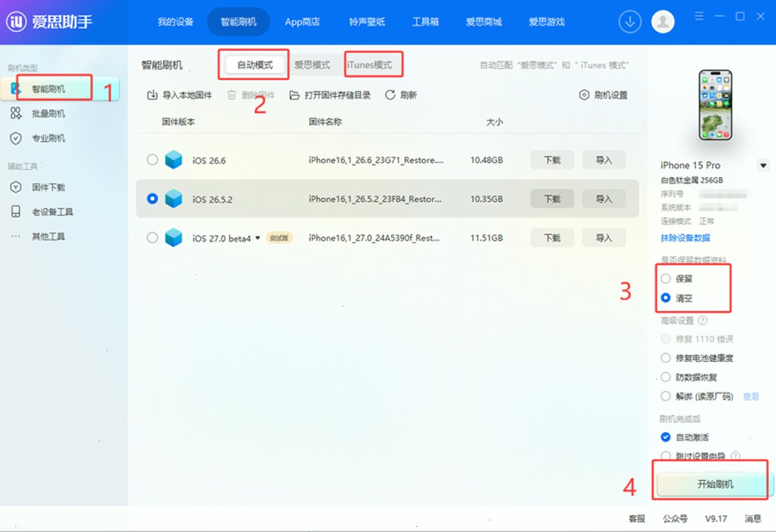776x532 pixels.
Task: Click the iOS 26.5.2 firmware cube icon
Action: click(x=173, y=198)
